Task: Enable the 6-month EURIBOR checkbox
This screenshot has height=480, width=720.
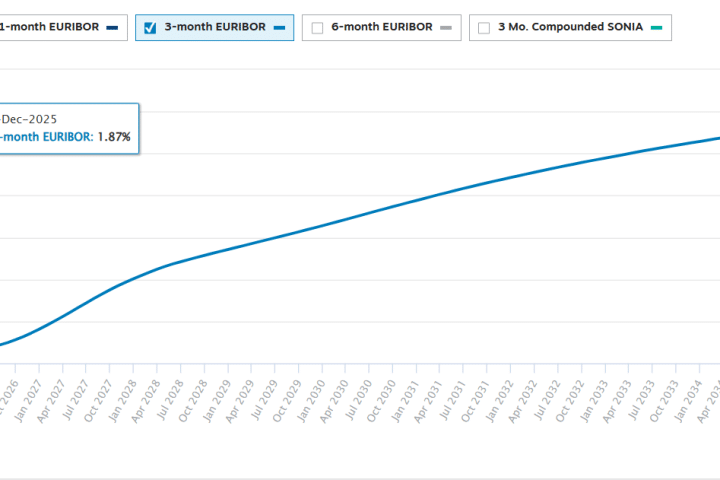Action: pos(317,28)
